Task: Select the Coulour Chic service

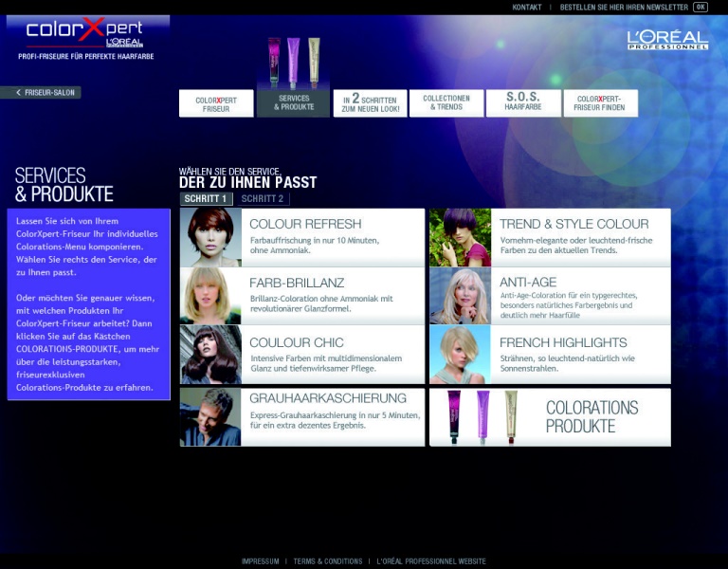Action: (x=302, y=355)
